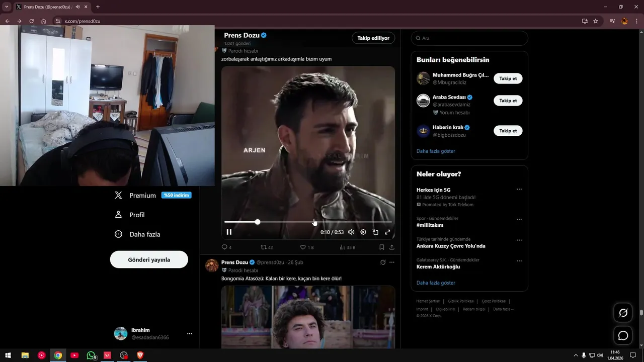Show more suggested accounts under Bunları beğenebilirsin
The height and width of the screenshot is (362, 644).
tap(436, 151)
